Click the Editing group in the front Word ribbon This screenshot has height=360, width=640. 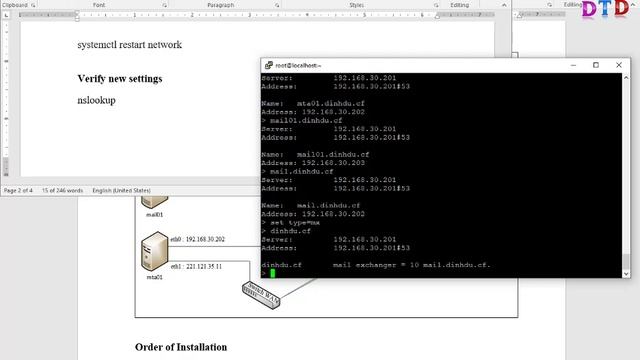(x=460, y=5)
